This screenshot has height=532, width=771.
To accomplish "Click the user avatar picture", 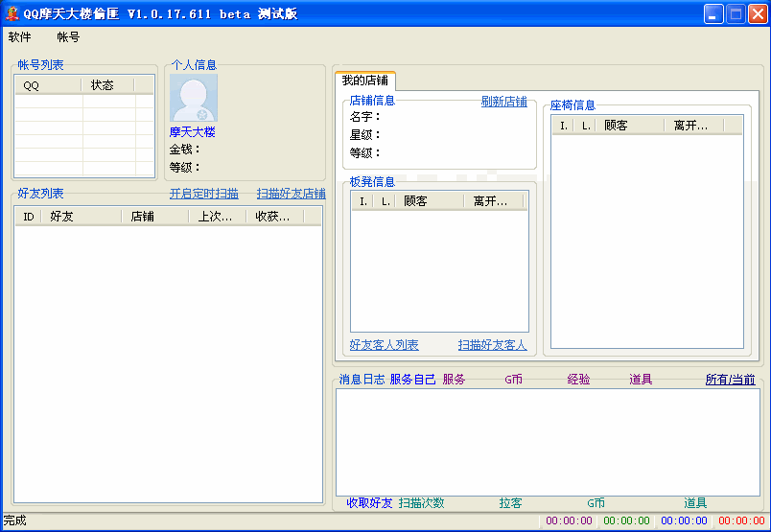I will pos(194,98).
